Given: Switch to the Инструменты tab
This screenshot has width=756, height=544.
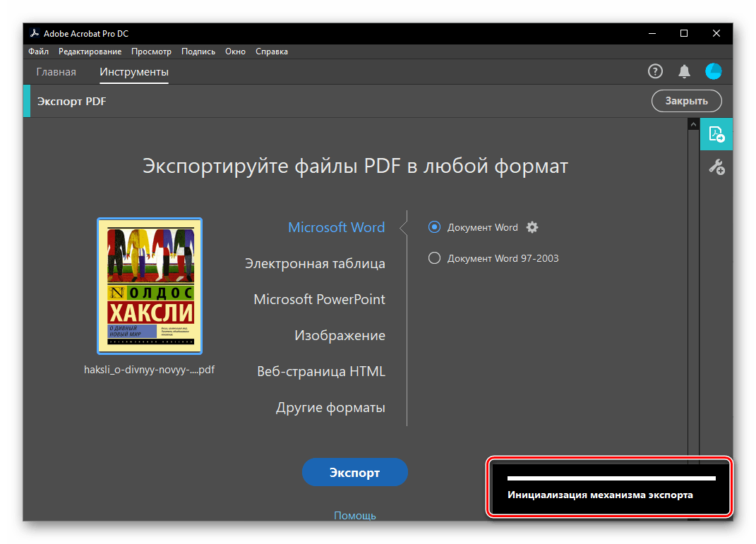Looking at the screenshot, I should [x=134, y=72].
